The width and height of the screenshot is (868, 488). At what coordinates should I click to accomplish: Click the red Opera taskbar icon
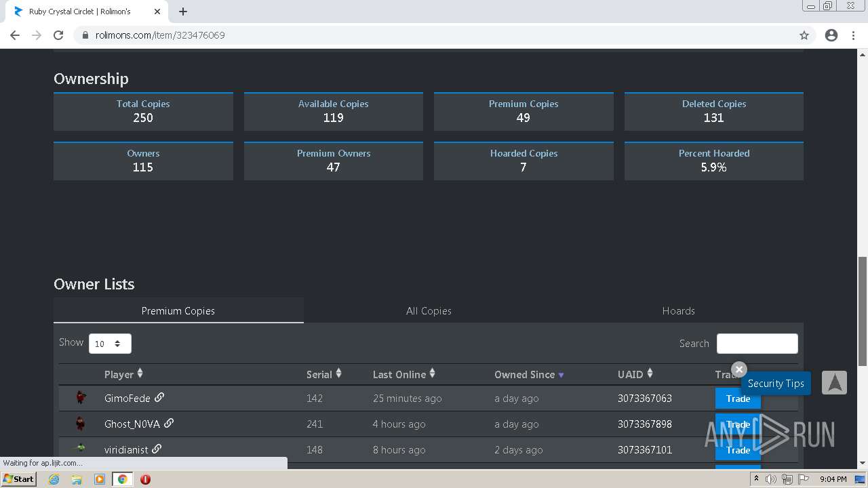[145, 479]
